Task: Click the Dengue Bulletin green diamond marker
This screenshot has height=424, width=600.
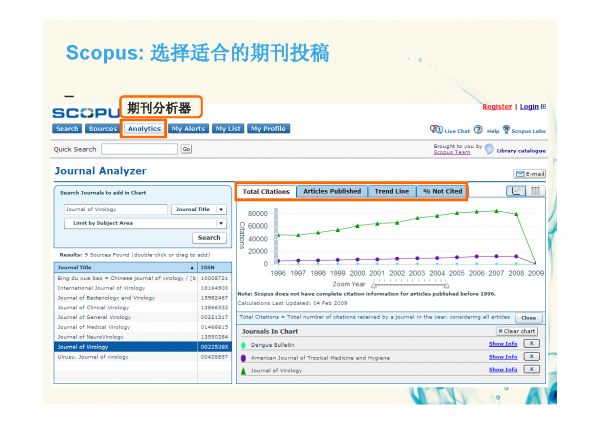Action: 243,345
